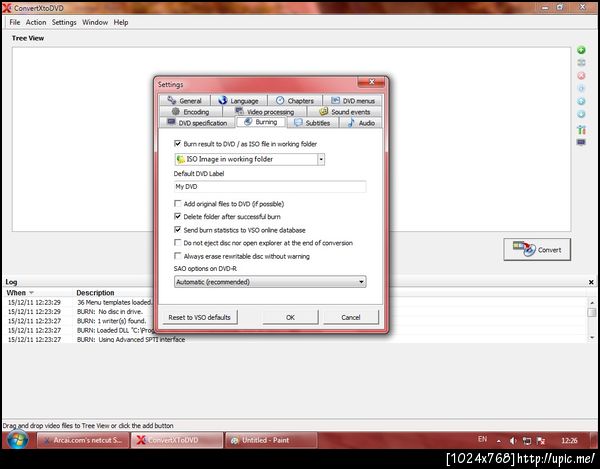Click the move up arrow icon

coord(581,101)
